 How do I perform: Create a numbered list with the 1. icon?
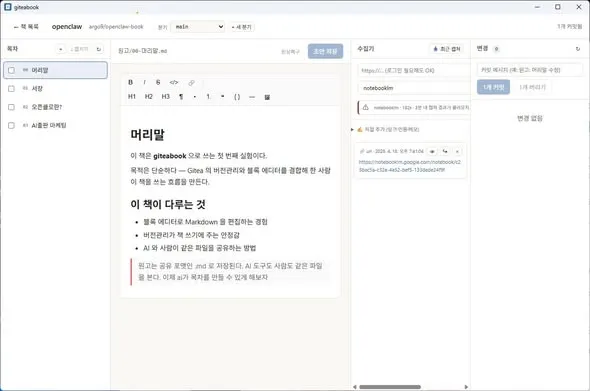coord(208,97)
